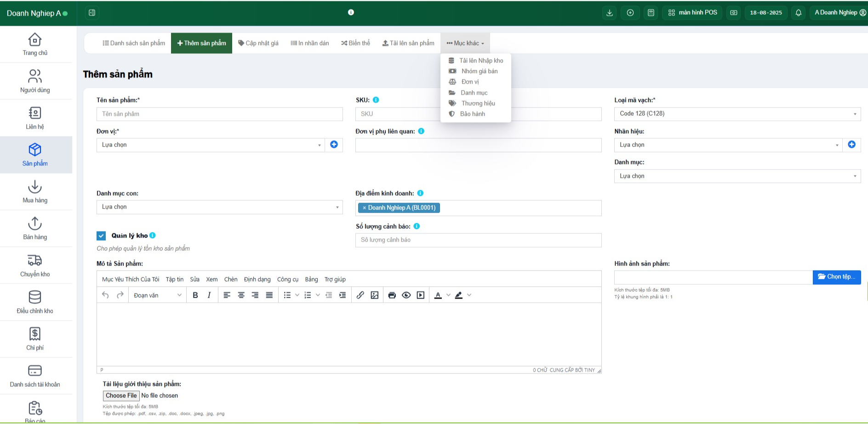This screenshot has width=868, height=424.
Task: Apply text color A button
Action: (438, 295)
